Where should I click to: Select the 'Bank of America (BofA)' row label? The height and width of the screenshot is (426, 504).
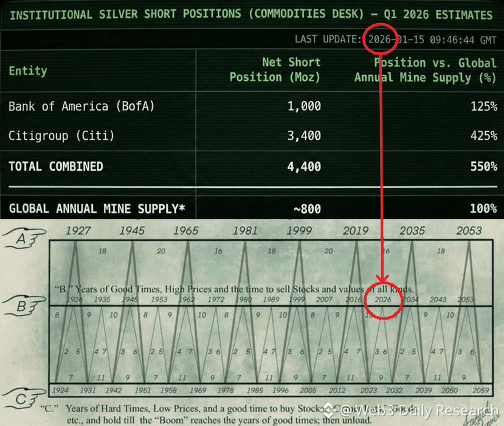(x=81, y=106)
